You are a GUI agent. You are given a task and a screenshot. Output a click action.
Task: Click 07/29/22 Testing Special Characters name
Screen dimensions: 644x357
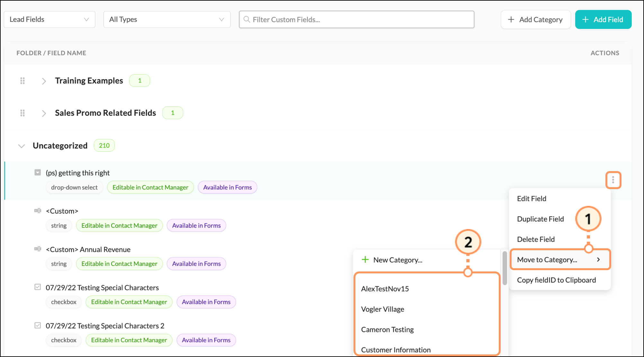coord(102,288)
